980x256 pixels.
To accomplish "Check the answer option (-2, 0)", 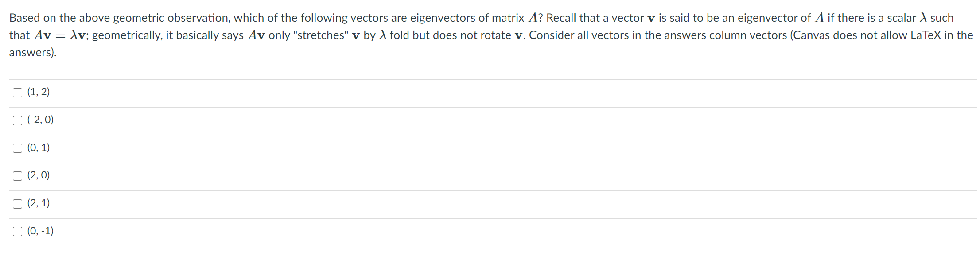I will click(x=17, y=120).
